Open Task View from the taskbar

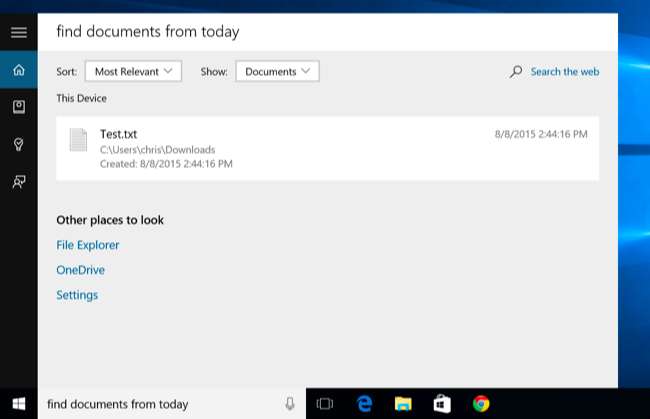[324, 404]
